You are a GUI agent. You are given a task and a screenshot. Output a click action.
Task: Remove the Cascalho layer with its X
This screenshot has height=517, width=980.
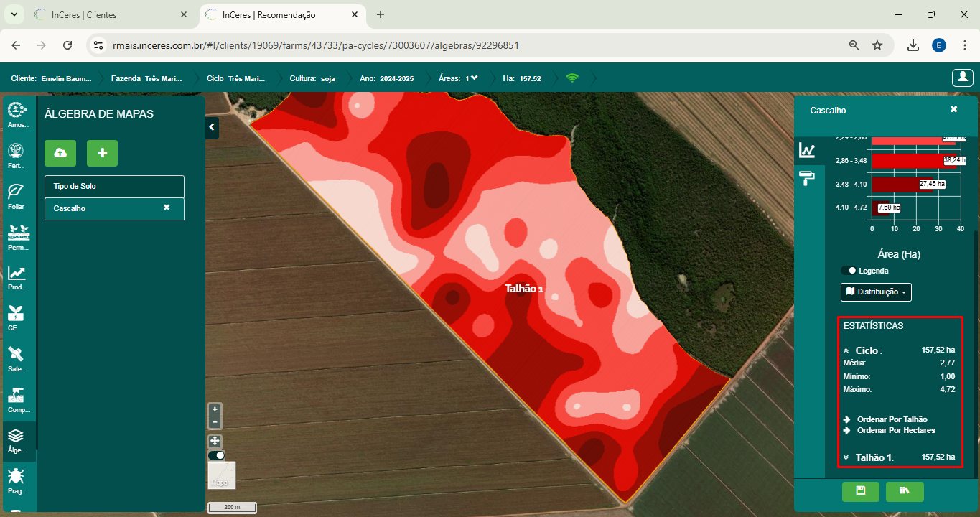[167, 208]
